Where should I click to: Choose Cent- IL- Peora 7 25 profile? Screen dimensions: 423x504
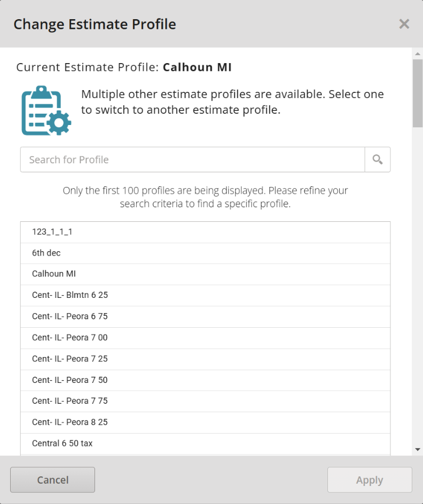205,359
